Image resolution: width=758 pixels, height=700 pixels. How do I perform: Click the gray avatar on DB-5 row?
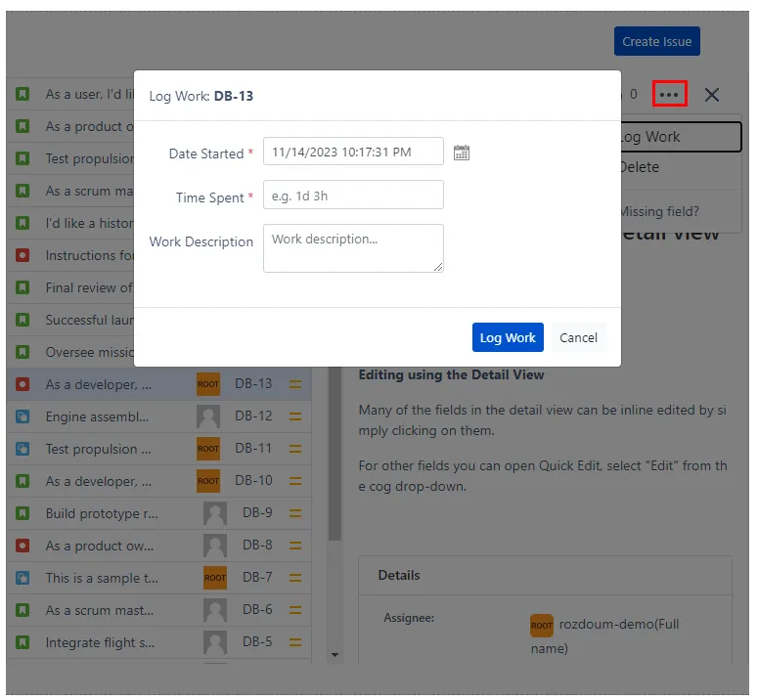(215, 642)
